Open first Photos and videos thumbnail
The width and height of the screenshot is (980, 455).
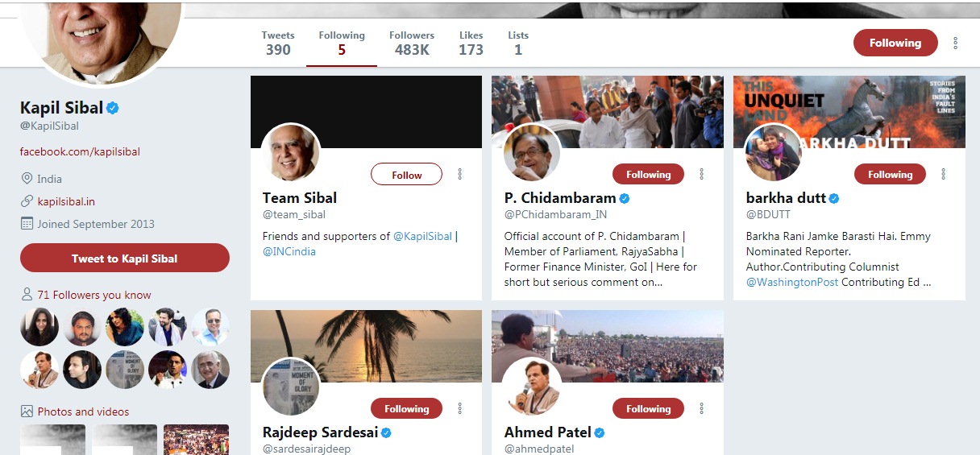click(x=52, y=440)
